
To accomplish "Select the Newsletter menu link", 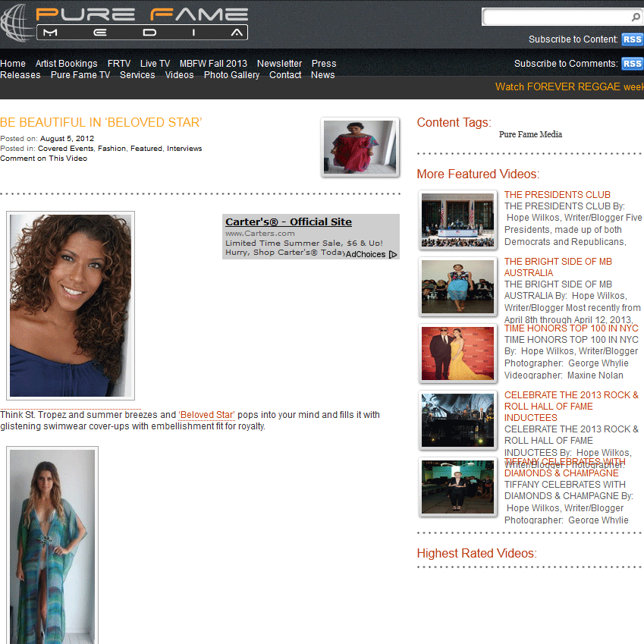I will tap(279, 64).
